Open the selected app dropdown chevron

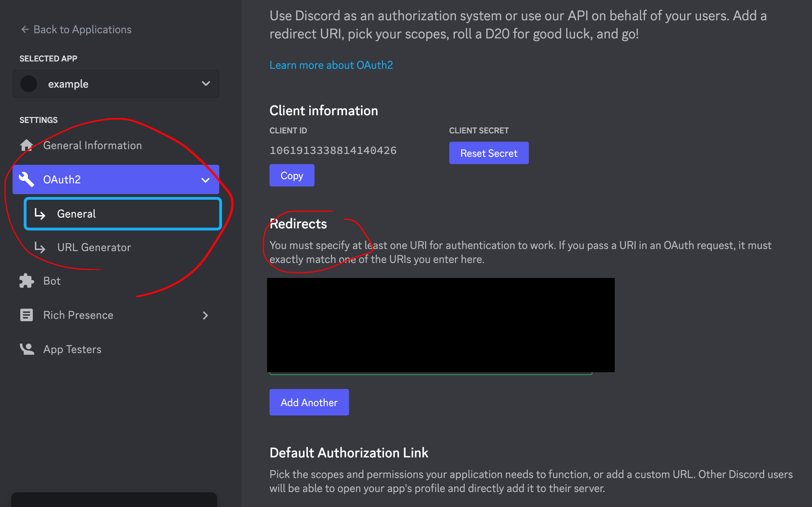click(x=206, y=84)
